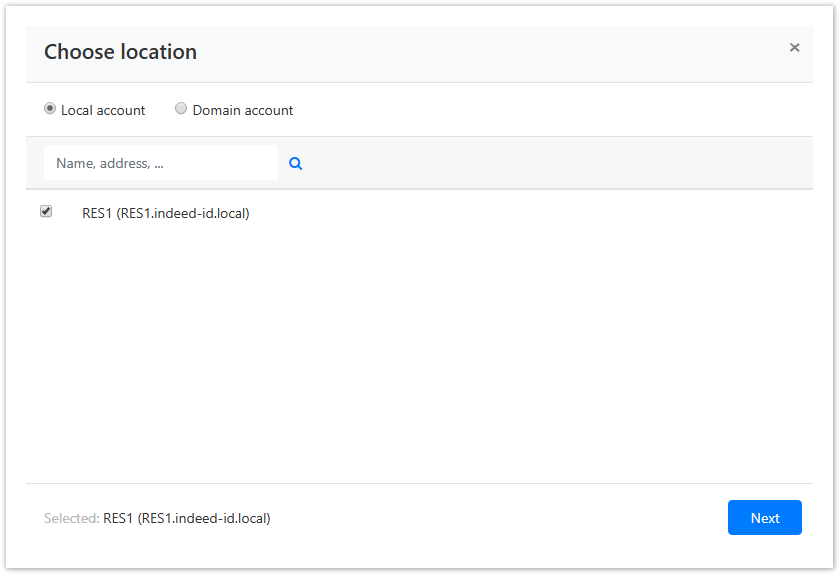Select the Domain account radio button

tap(181, 109)
